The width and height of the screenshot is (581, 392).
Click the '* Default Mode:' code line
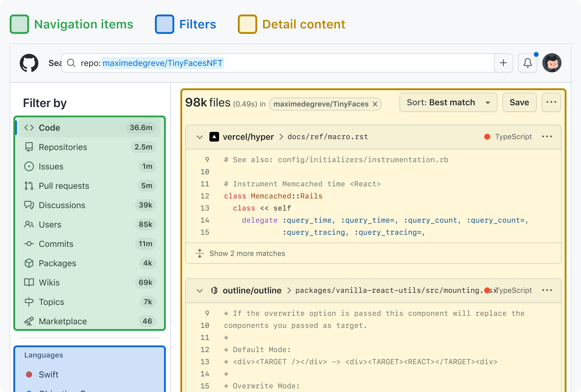coord(257,350)
